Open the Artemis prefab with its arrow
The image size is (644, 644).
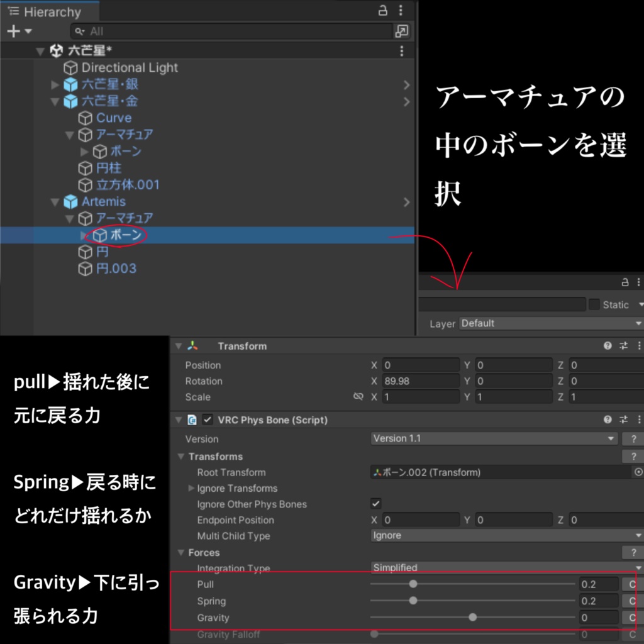406,202
